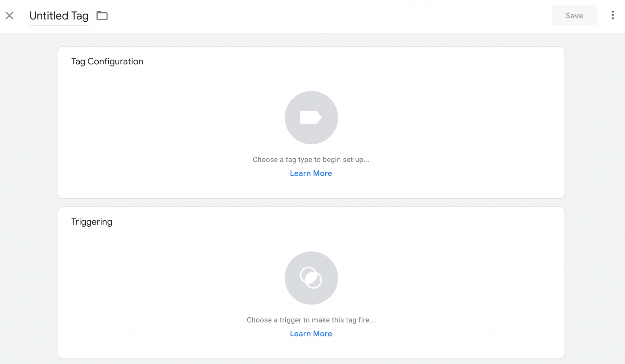Select the overlapping circles trigger glyph

pos(311,278)
